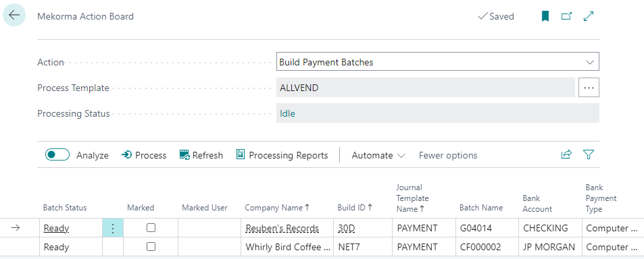Click the Batch Name column header

[481, 208]
